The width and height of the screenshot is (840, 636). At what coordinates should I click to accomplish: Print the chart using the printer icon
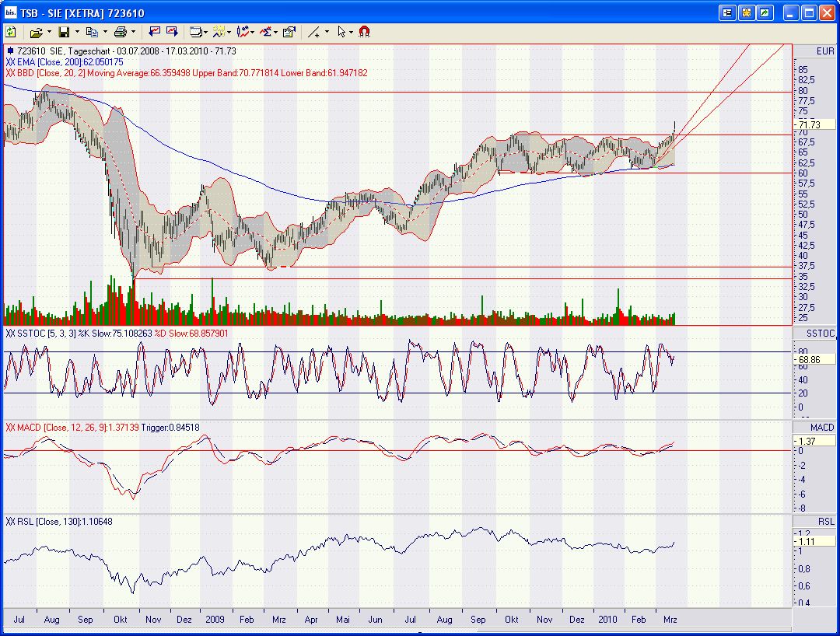[121, 32]
